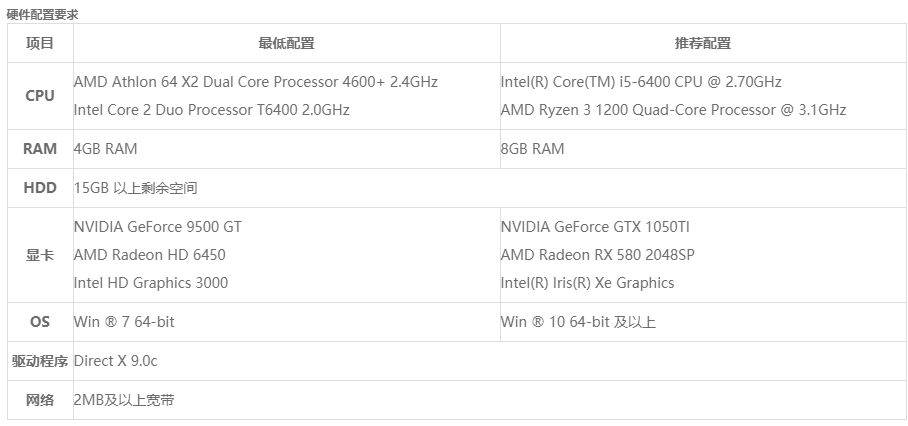Screen dimensions: 908x426
Task: Click the Intel Iris Xe Graphics entry
Action: click(x=588, y=282)
